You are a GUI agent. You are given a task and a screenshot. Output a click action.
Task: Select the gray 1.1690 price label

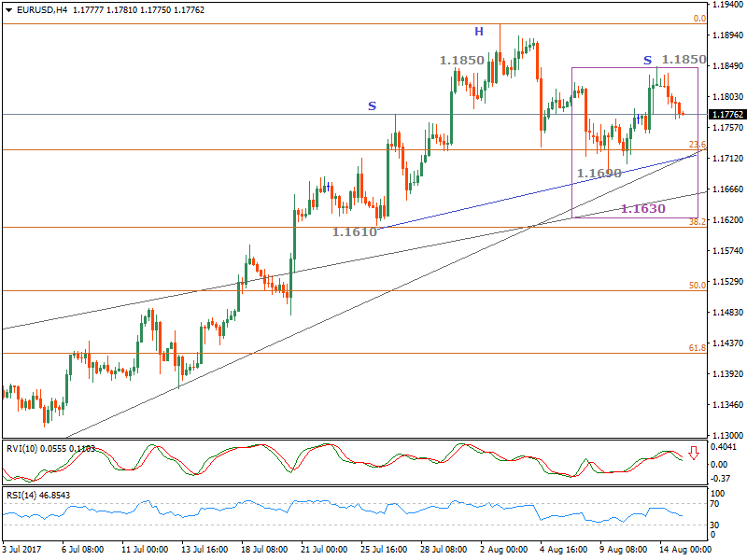pyautogui.click(x=599, y=174)
